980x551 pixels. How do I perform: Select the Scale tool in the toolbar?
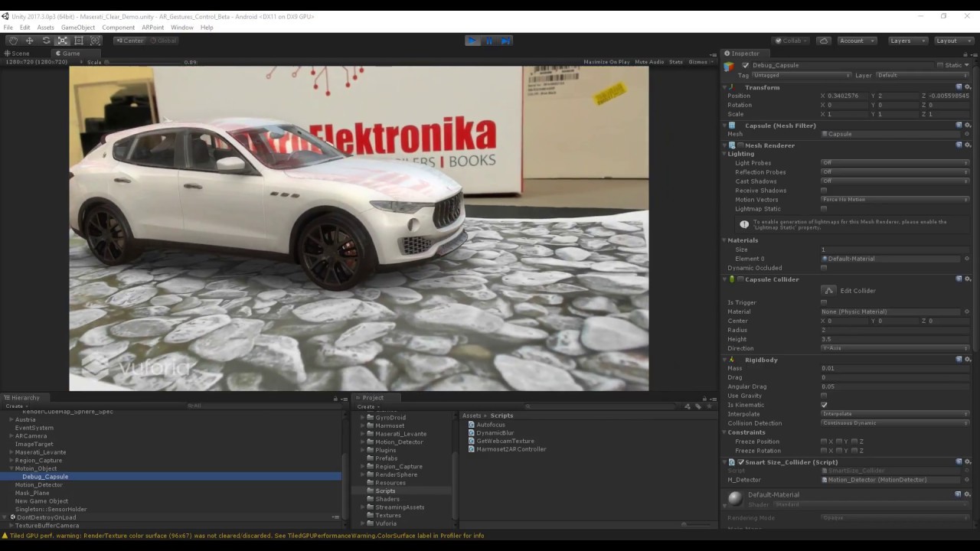click(x=62, y=41)
